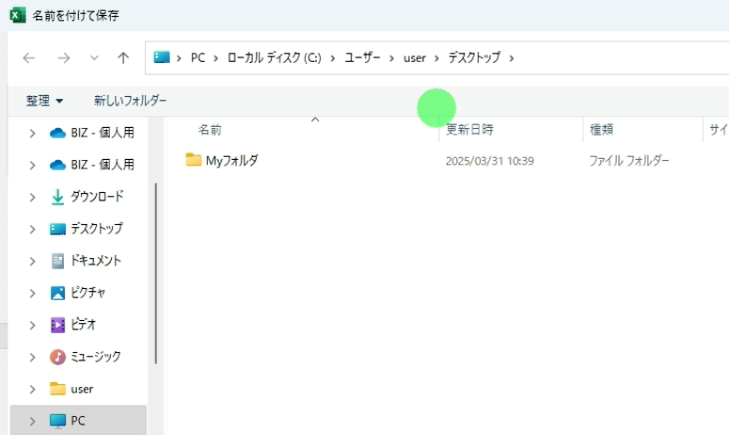
Task: Sort by 種類 column header
Action: click(x=602, y=130)
